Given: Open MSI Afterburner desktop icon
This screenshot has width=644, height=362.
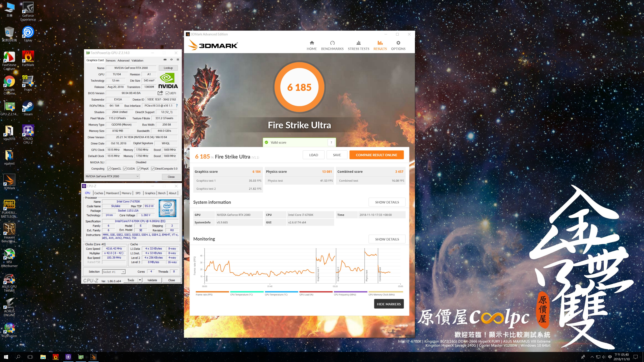Looking at the screenshot, I should point(9,258).
